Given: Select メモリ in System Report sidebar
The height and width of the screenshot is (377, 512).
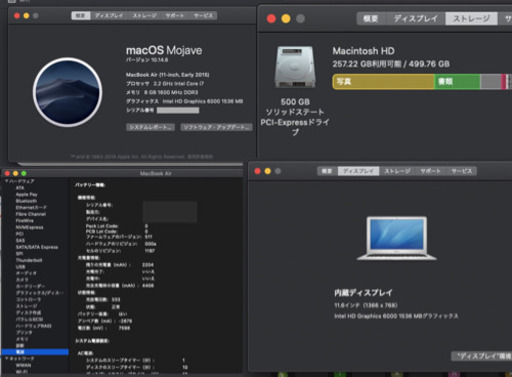Looking at the screenshot, I should click(22, 339).
